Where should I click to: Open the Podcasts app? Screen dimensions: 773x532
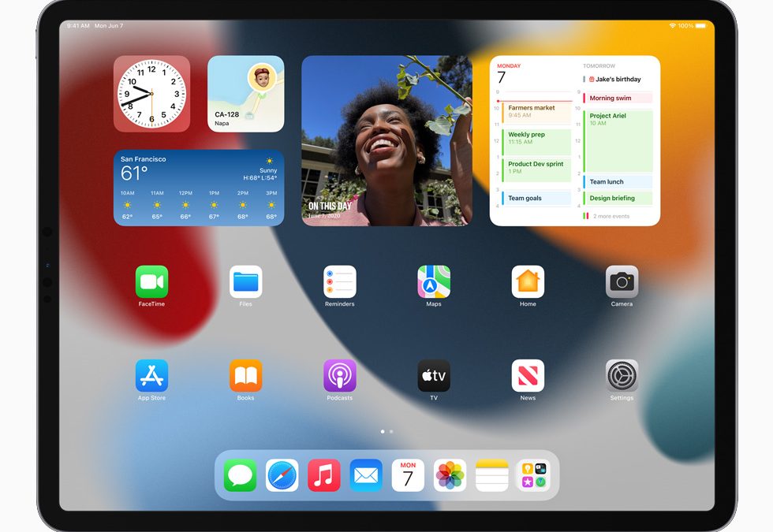click(340, 375)
